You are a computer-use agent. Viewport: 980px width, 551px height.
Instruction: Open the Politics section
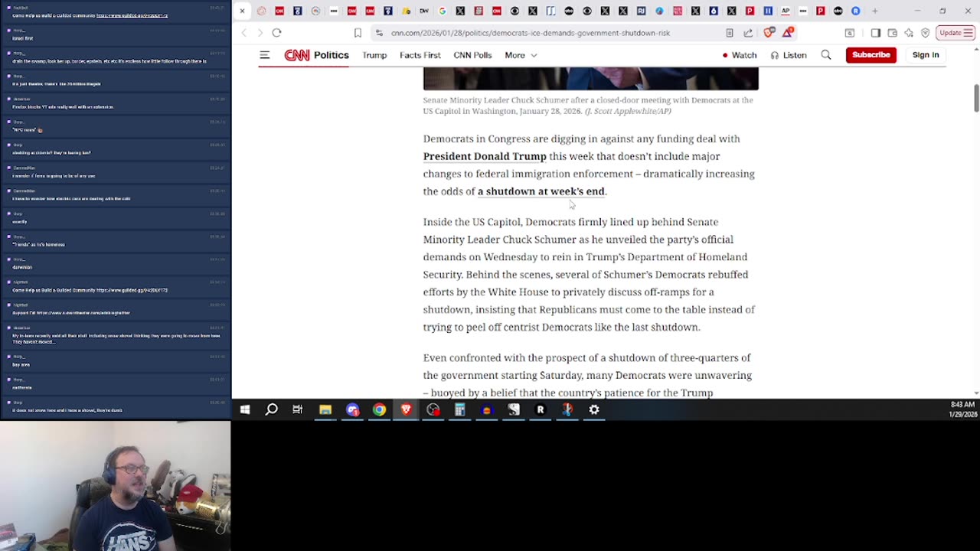click(x=331, y=55)
